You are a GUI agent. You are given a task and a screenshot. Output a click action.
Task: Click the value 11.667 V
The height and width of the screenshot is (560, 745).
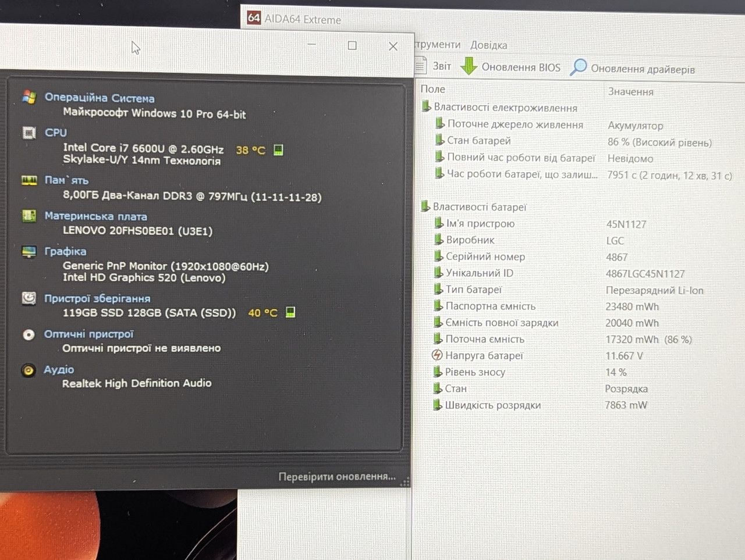[x=624, y=356]
